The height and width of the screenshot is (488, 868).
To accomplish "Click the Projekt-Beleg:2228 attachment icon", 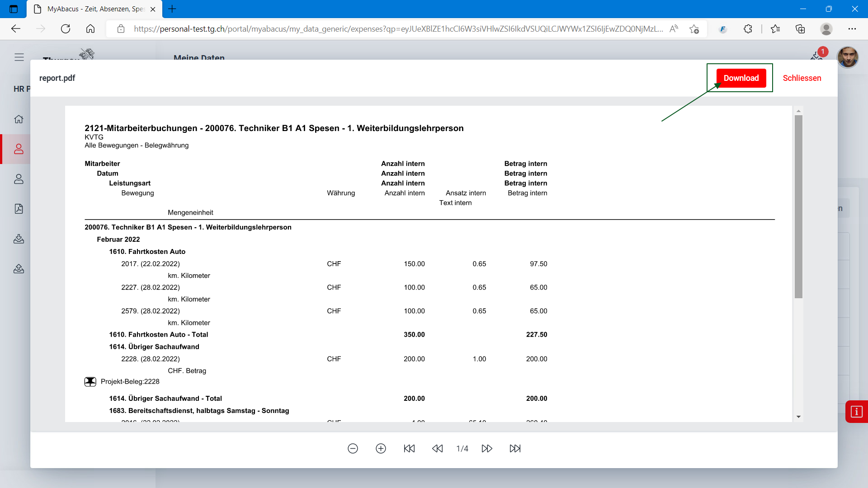I will click(x=90, y=382).
